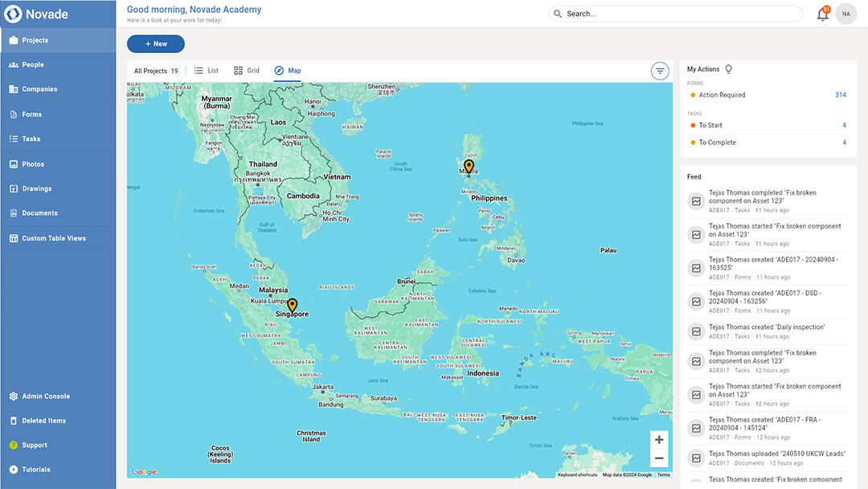
Task: Zoom in on the map
Action: pyautogui.click(x=659, y=438)
